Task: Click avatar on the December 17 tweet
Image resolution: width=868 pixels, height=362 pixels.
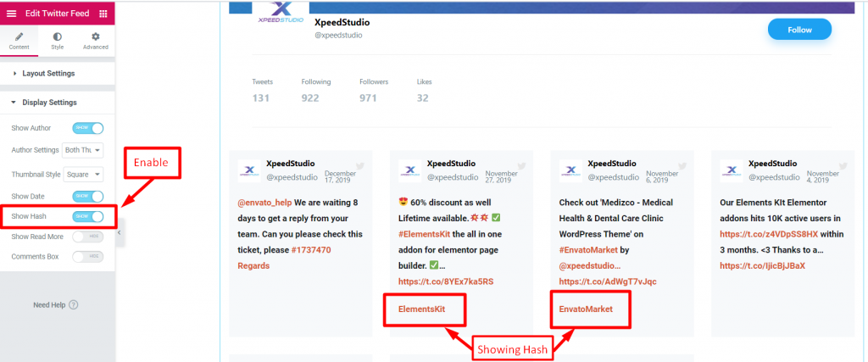Action: tap(249, 171)
